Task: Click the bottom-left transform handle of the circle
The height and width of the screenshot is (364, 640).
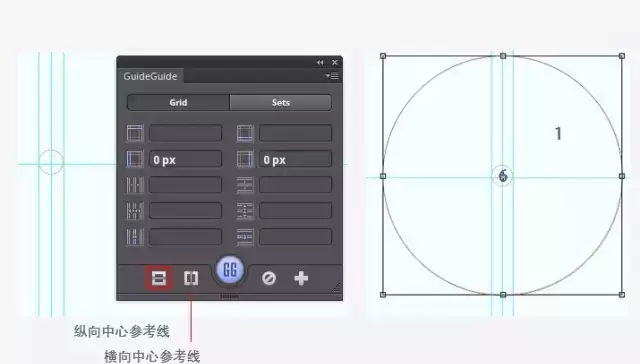Action: pos(383,295)
